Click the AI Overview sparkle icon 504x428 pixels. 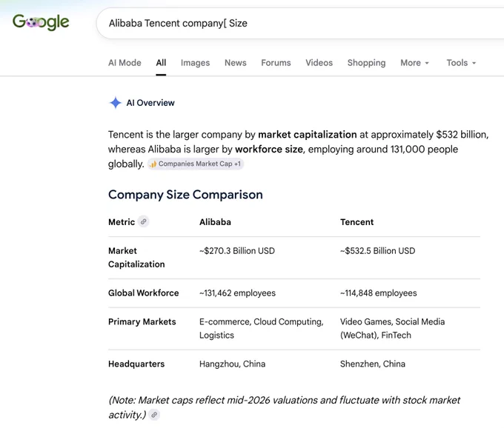pyautogui.click(x=115, y=103)
